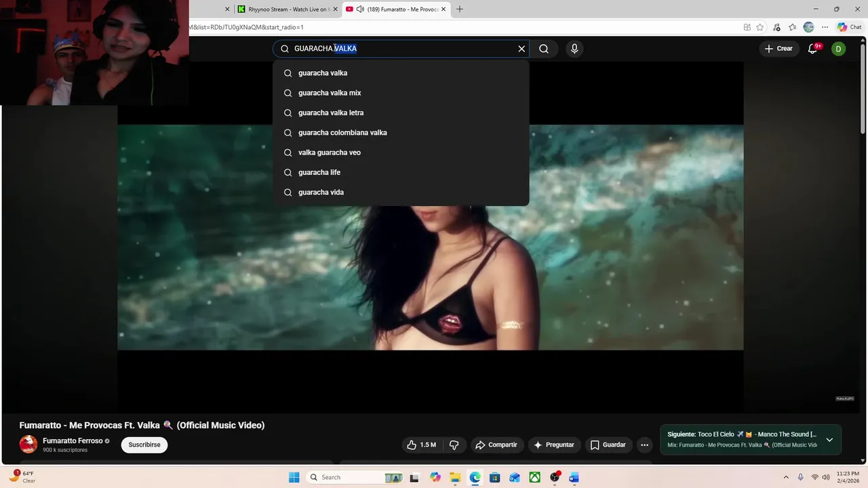
Task: Select suggestion "guaracha colombiana valka"
Action: (x=401, y=133)
